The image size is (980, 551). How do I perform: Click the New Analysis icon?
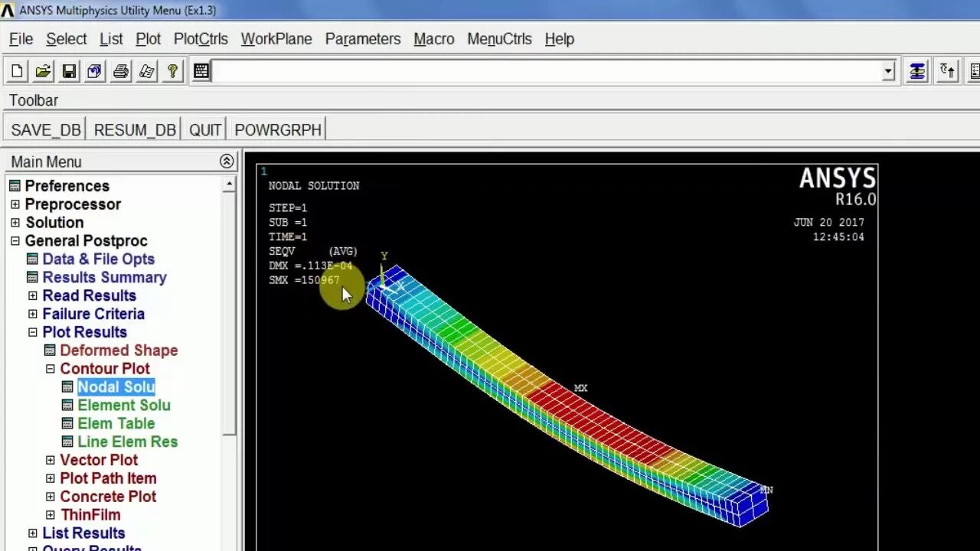tap(17, 72)
